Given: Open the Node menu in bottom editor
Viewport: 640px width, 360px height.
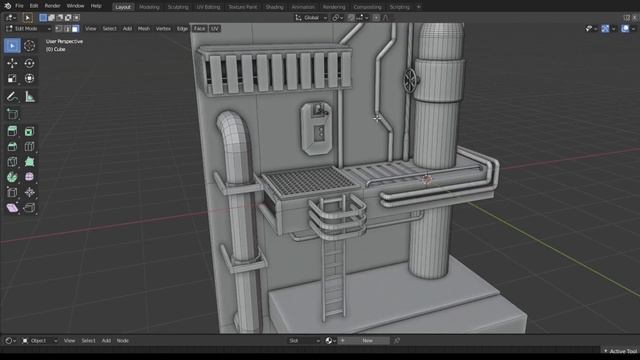Looking at the screenshot, I should point(122,340).
